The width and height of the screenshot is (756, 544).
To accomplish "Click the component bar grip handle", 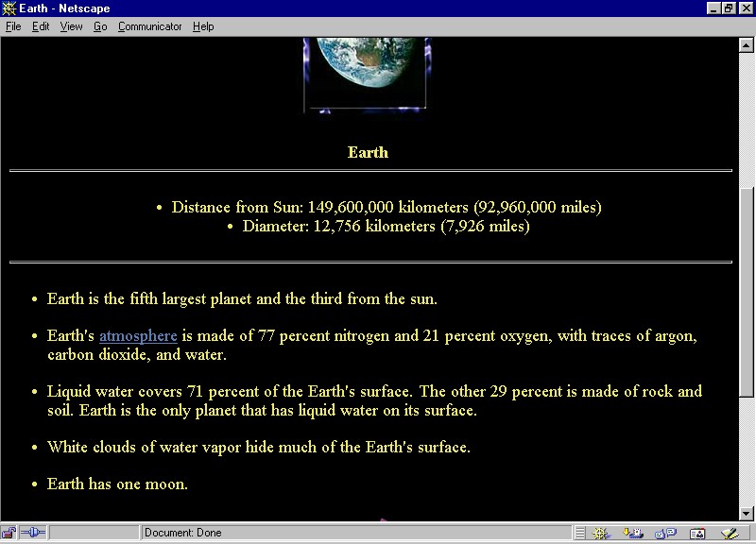I will coord(580,533).
